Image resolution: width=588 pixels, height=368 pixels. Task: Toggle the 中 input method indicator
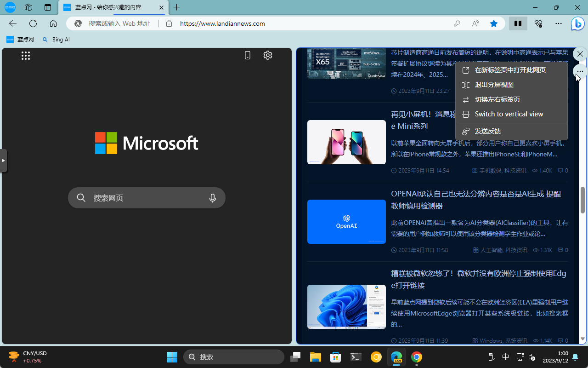click(505, 357)
